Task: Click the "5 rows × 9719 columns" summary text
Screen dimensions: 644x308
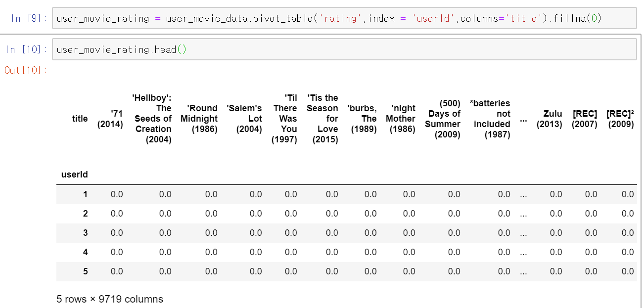Action: tap(110, 299)
